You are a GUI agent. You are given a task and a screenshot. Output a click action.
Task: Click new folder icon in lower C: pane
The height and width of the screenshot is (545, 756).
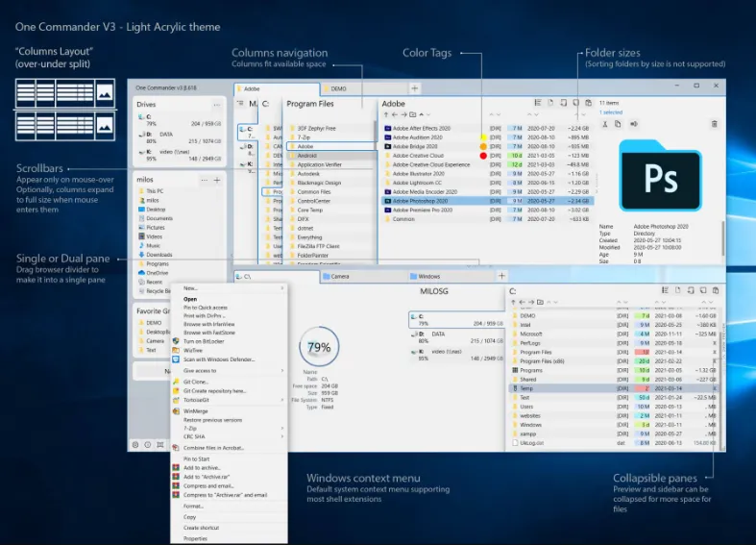point(540,302)
